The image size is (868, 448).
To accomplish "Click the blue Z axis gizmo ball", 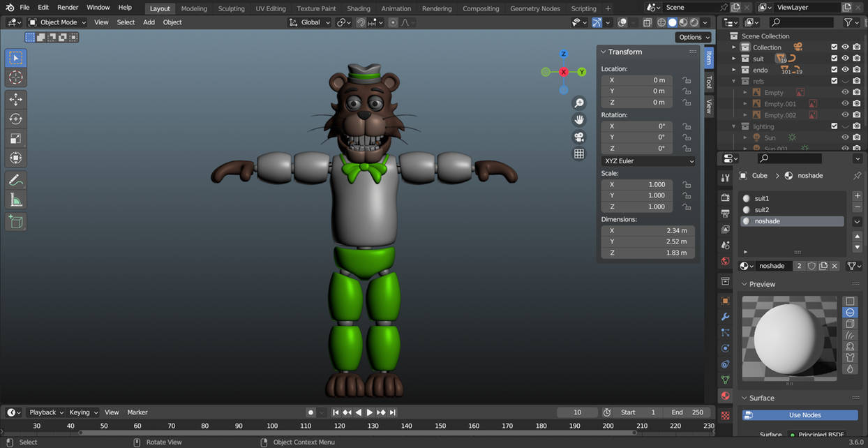I will (x=564, y=54).
